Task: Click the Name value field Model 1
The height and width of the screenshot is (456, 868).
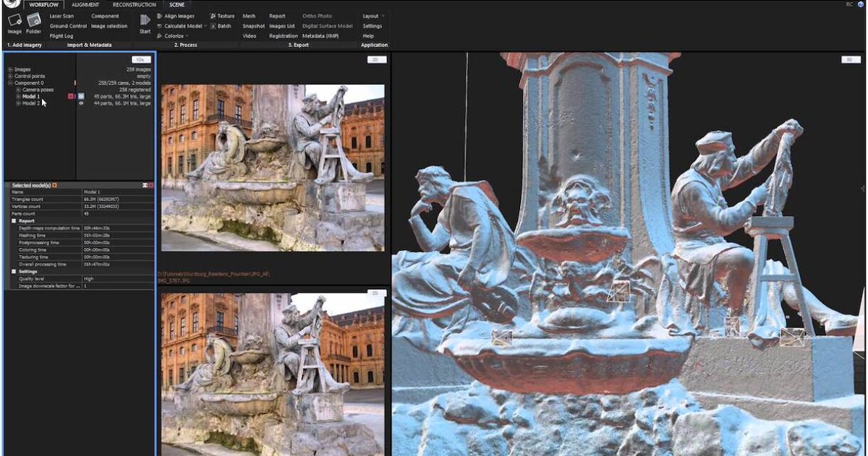Action: pos(92,192)
